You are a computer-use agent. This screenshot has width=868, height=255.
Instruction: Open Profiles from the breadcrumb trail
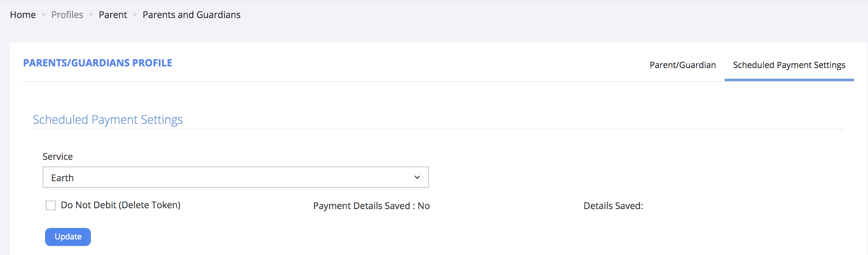67,14
